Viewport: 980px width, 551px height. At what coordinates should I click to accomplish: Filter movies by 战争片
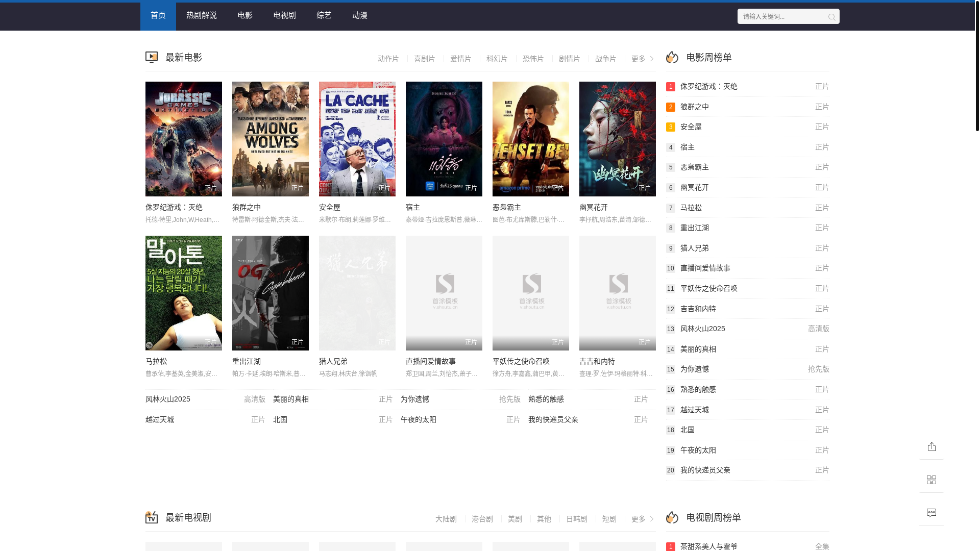[x=605, y=59]
